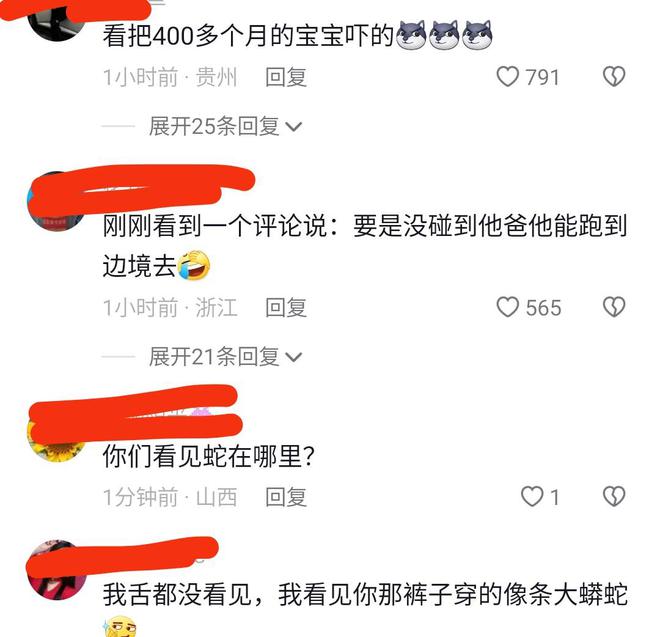Viewport: 660px width, 637px height.
Task: Like the Shanxi comment with 1 like
Action: (532, 496)
